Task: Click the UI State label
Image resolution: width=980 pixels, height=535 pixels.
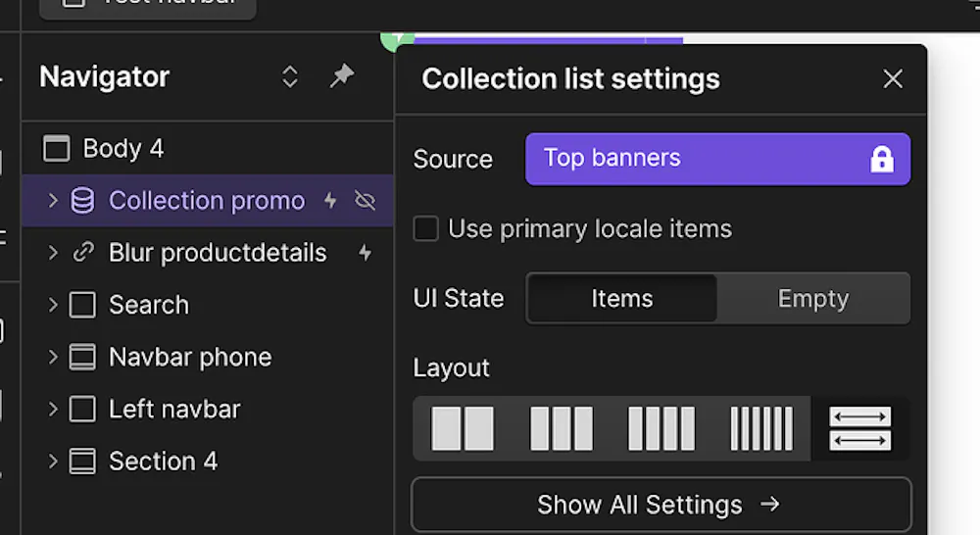Action: click(x=458, y=298)
